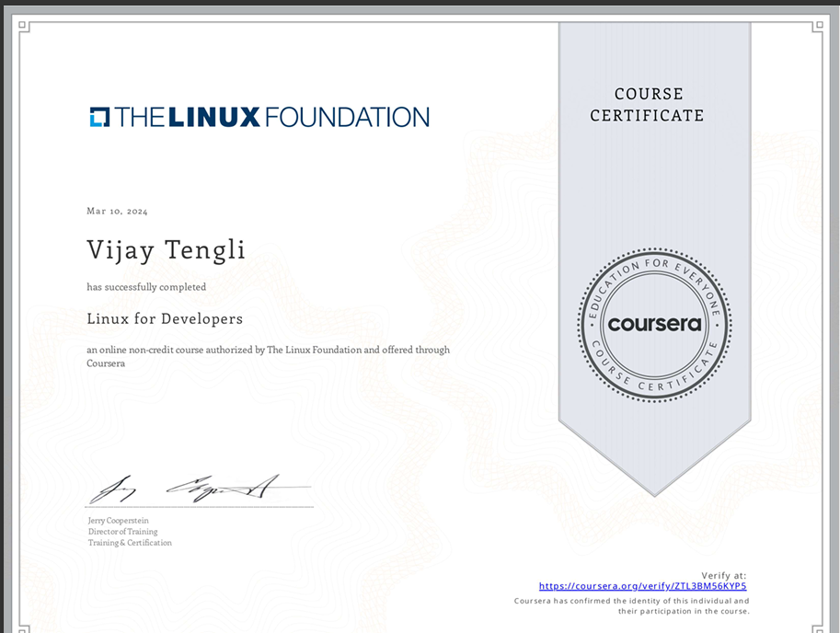Click the Coursera circular seal emblem

tap(654, 325)
